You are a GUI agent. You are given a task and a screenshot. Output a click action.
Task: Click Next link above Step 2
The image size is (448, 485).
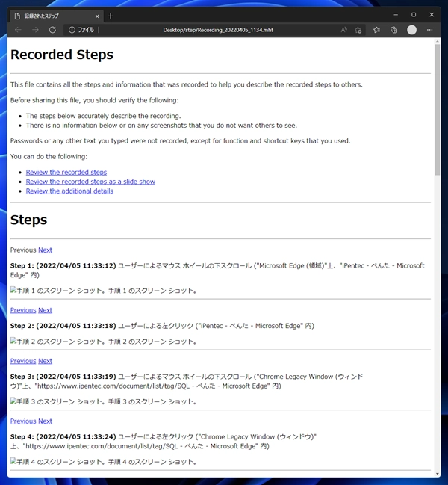tap(45, 310)
